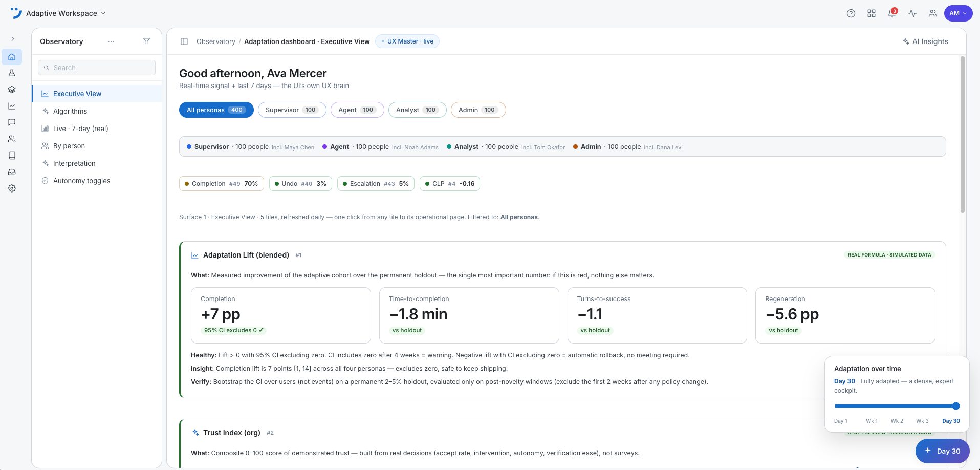Open the Completion +7 pp card
The image size is (980, 470).
pos(281,315)
